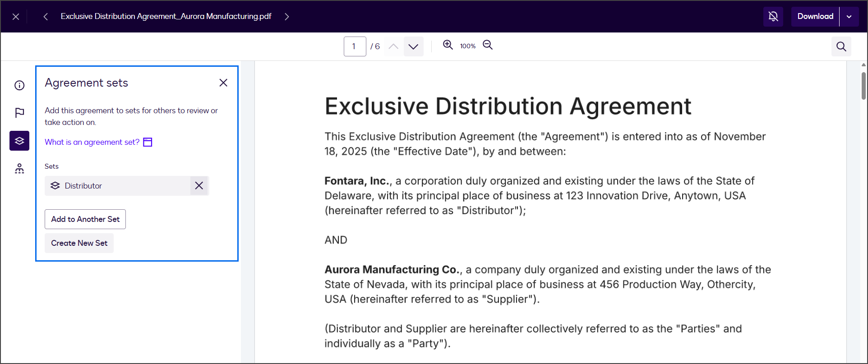868x364 pixels.
Task: Open the flag panel in the sidebar
Action: click(x=19, y=113)
